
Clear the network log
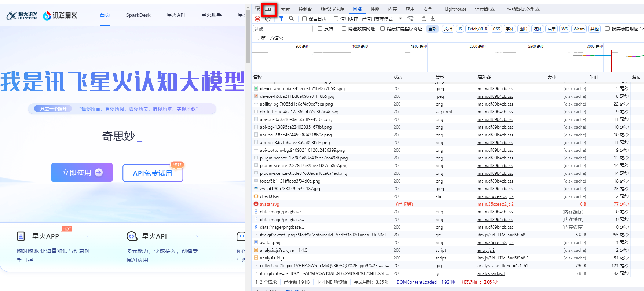pyautogui.click(x=268, y=19)
